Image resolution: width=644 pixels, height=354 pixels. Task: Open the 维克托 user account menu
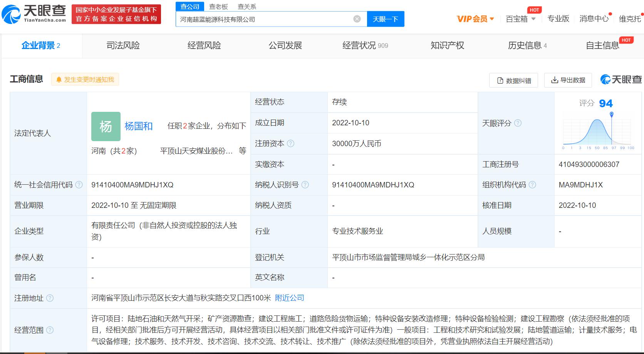(630, 19)
